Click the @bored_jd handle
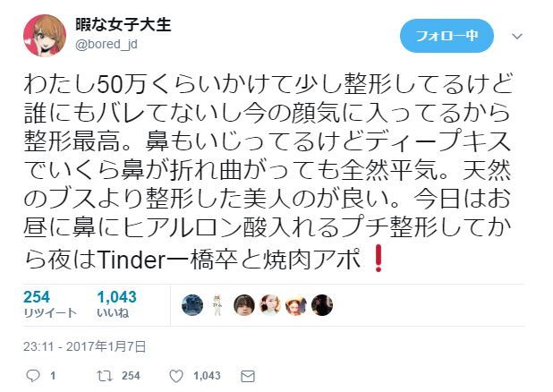Image resolution: width=553 pixels, height=392 pixels. (106, 45)
